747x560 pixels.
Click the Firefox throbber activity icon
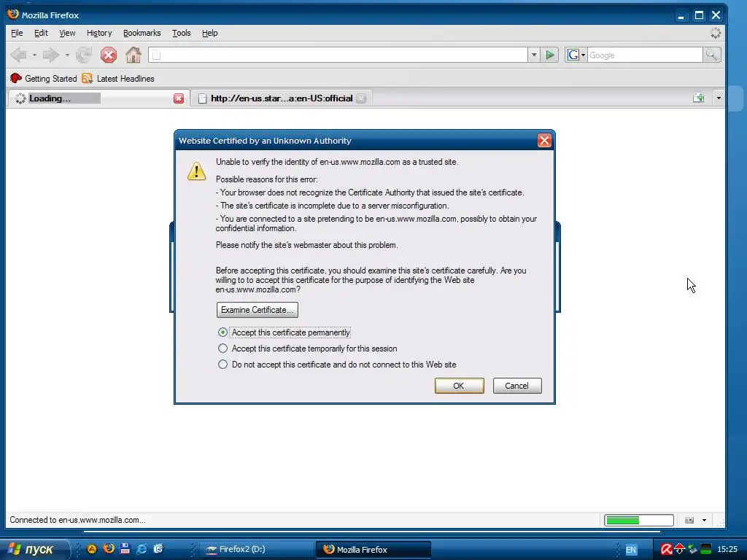715,33
